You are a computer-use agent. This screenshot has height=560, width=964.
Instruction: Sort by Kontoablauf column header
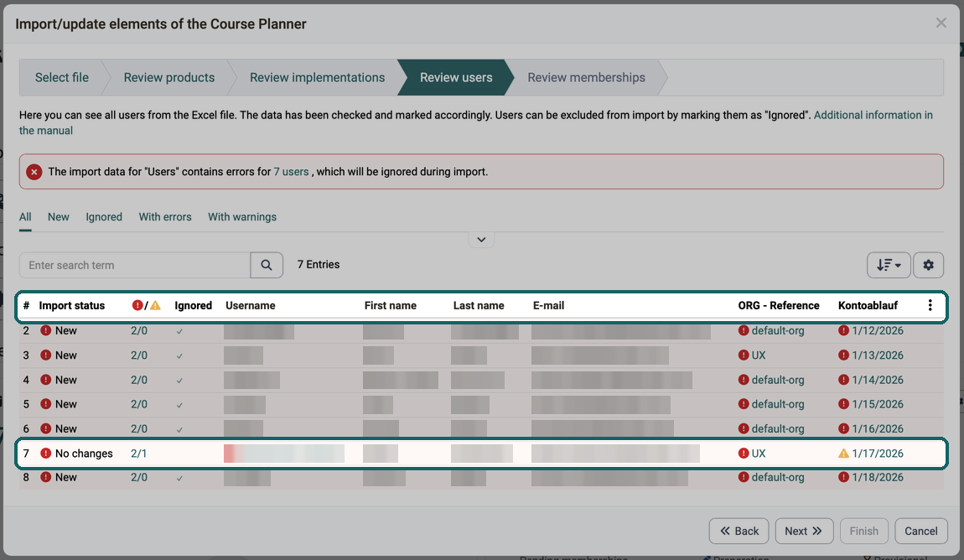tap(868, 305)
